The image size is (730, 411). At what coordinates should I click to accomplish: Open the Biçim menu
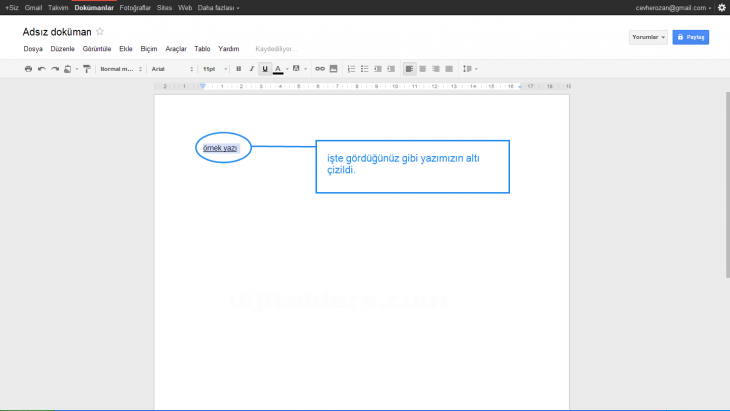click(149, 48)
